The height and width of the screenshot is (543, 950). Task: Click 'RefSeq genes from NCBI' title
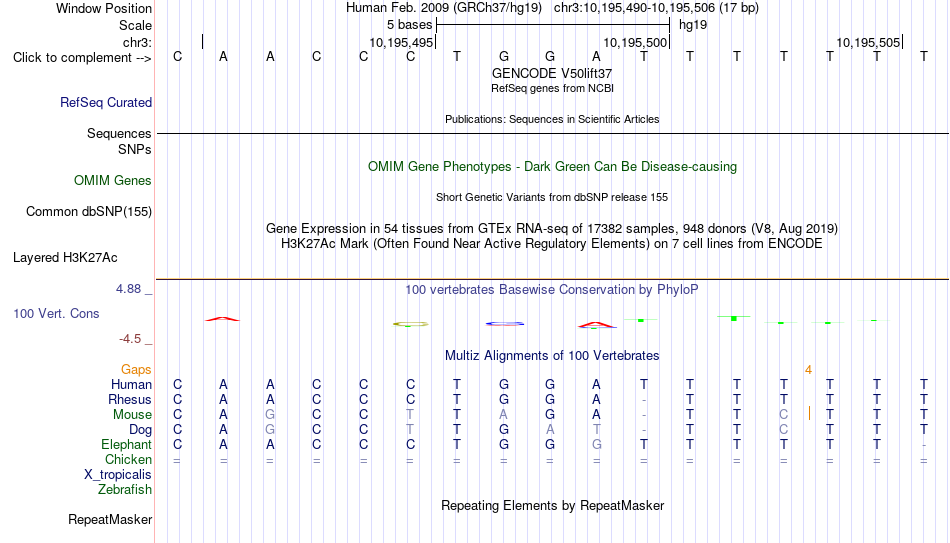[x=552, y=88]
